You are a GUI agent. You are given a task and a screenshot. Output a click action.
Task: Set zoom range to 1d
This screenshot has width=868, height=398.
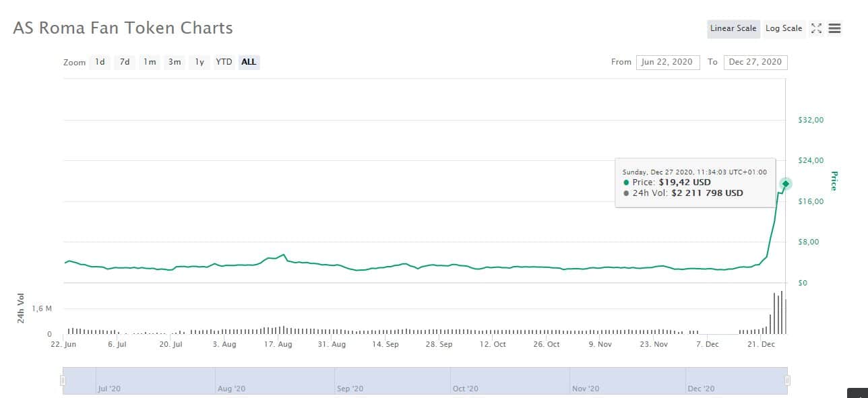click(100, 62)
